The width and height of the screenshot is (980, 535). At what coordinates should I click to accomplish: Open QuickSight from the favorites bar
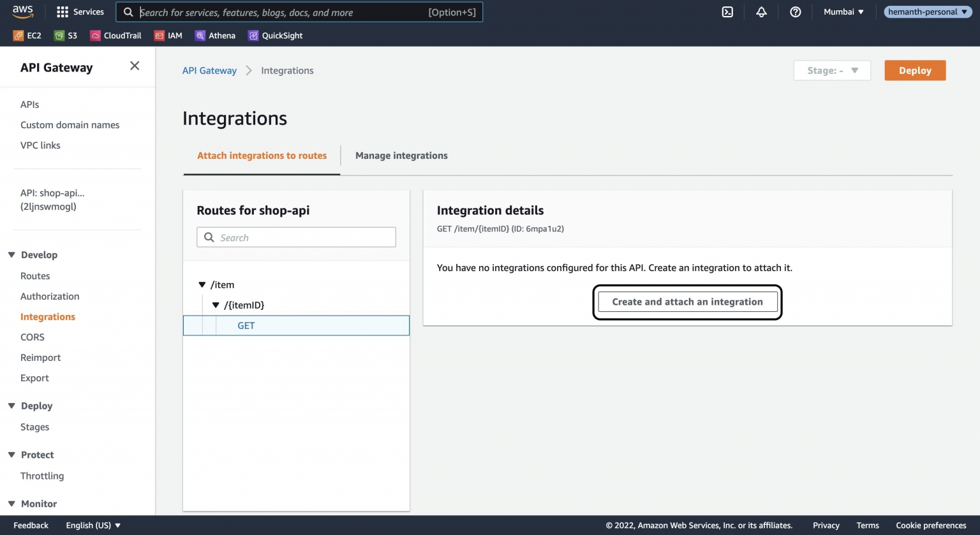coord(274,35)
